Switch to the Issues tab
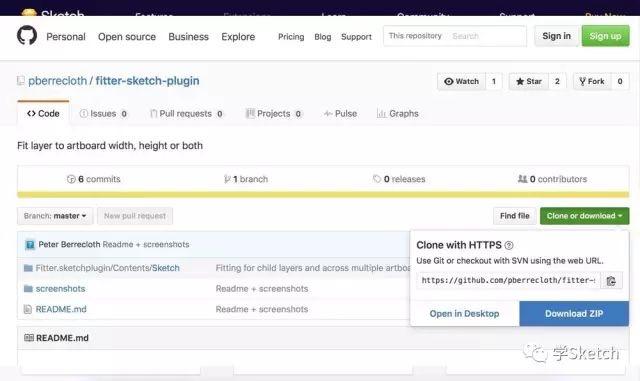The image size is (640, 381). [103, 114]
